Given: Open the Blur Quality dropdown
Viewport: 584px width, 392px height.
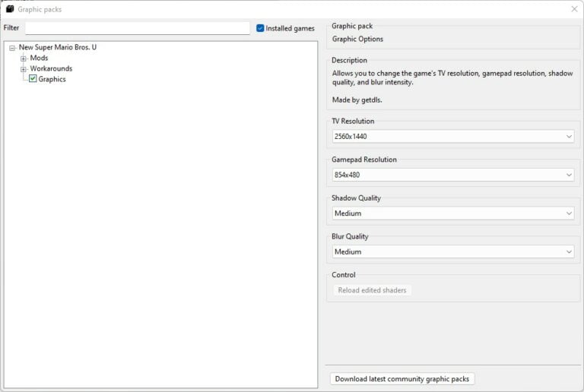Looking at the screenshot, I should 453,251.
